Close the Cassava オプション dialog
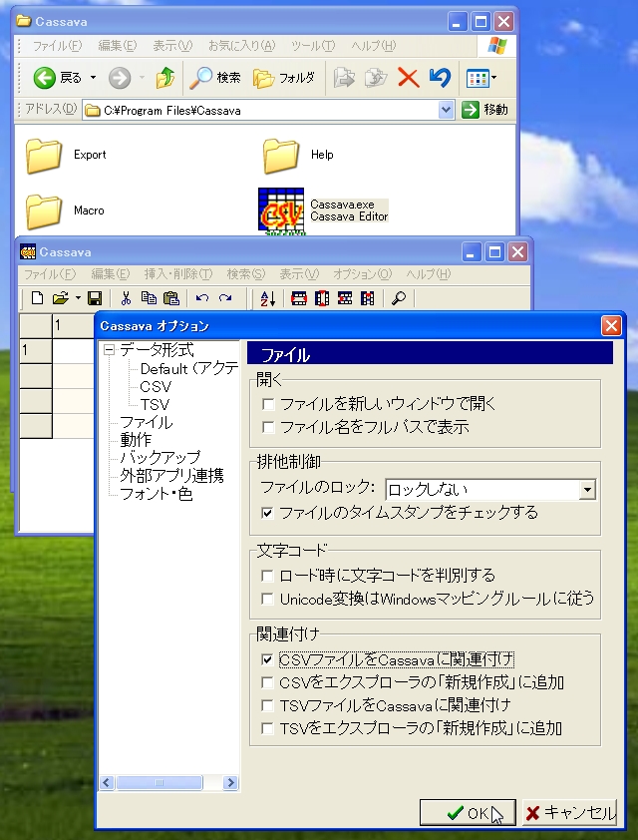This screenshot has height=840, width=638. click(x=611, y=326)
